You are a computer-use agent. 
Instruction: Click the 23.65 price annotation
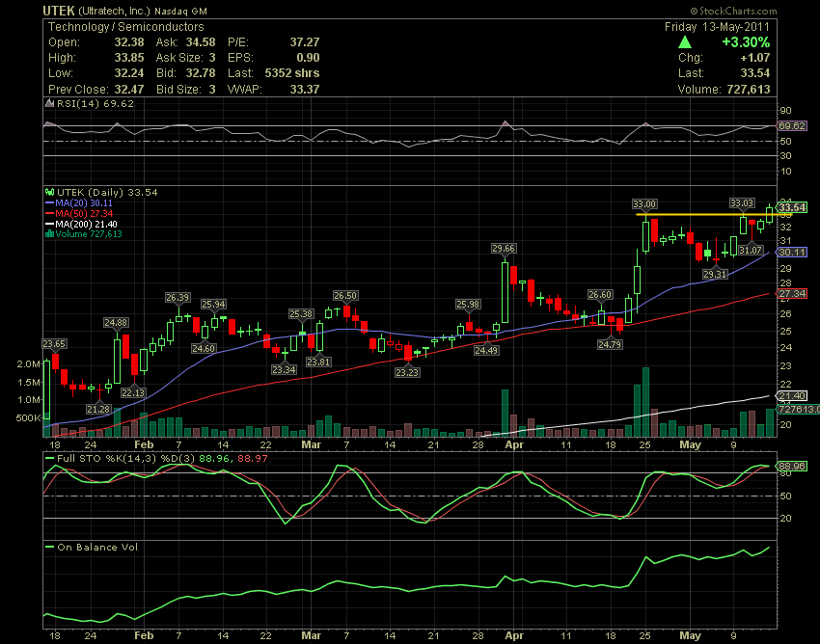pyautogui.click(x=54, y=344)
